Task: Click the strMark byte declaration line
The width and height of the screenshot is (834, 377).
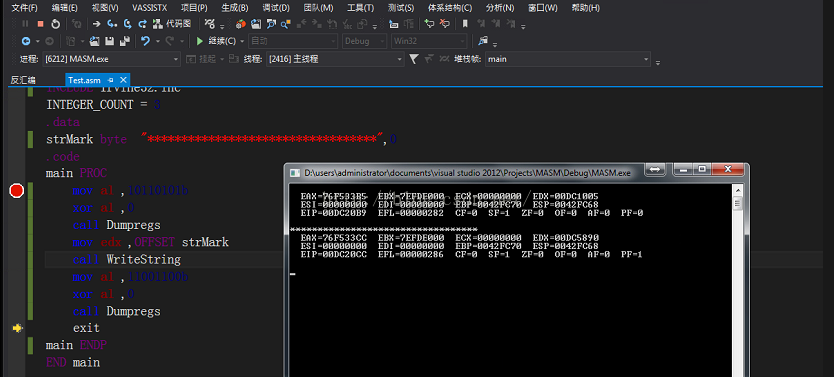Action: pos(221,139)
